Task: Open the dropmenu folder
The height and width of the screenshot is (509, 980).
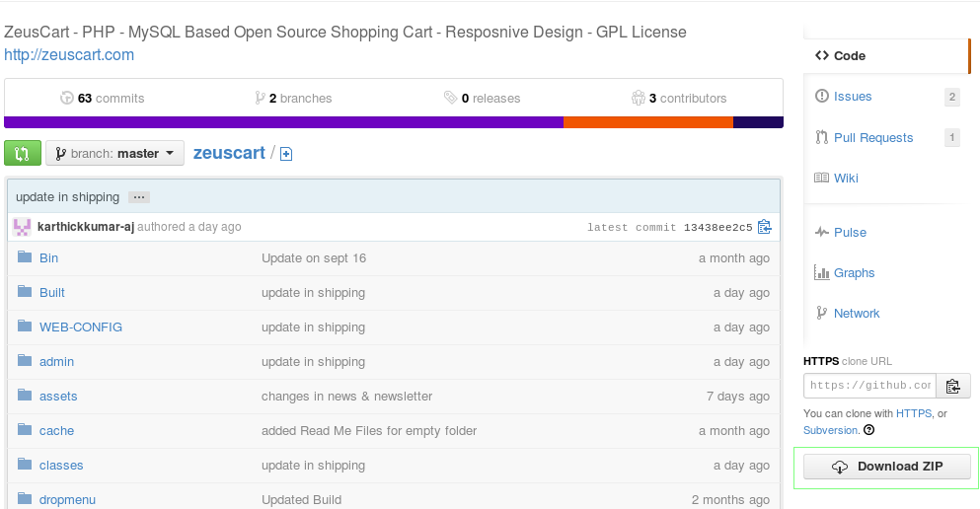Action: tap(67, 500)
